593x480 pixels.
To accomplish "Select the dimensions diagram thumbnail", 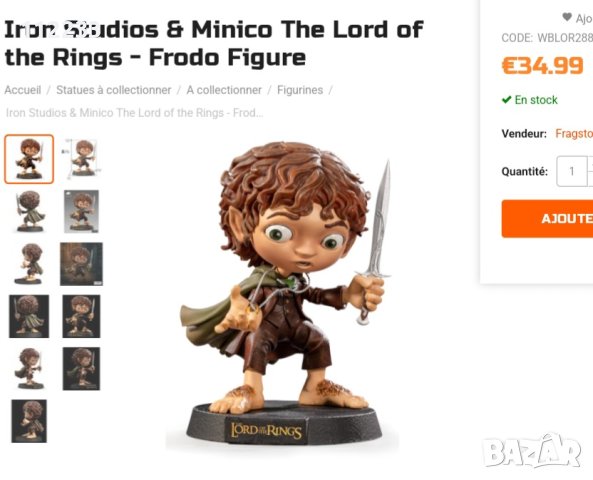I will point(82,159).
